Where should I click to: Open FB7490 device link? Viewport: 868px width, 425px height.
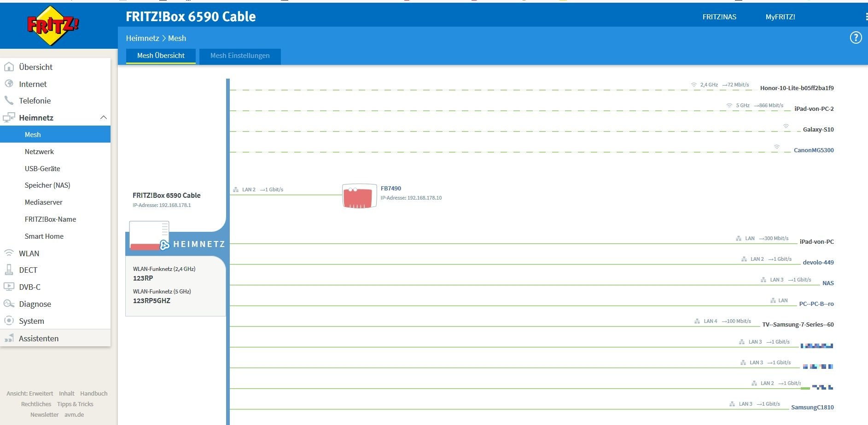[391, 188]
